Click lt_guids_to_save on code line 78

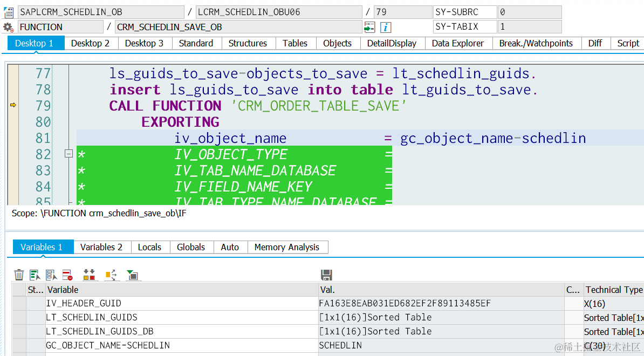click(467, 90)
